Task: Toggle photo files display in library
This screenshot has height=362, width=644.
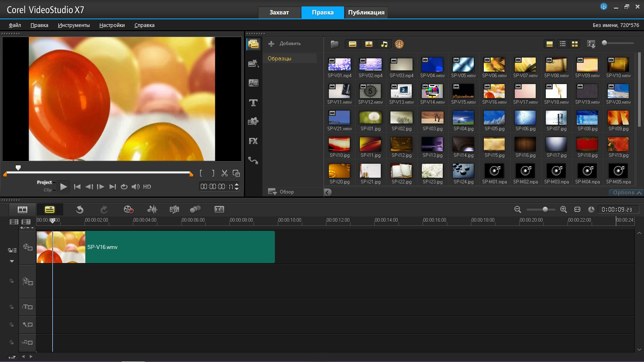Action: (x=368, y=44)
